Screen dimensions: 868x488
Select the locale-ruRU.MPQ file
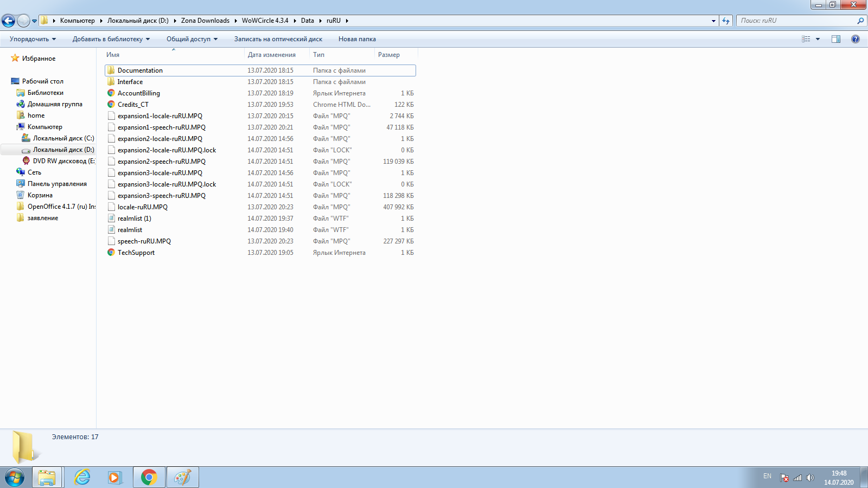pyautogui.click(x=143, y=207)
